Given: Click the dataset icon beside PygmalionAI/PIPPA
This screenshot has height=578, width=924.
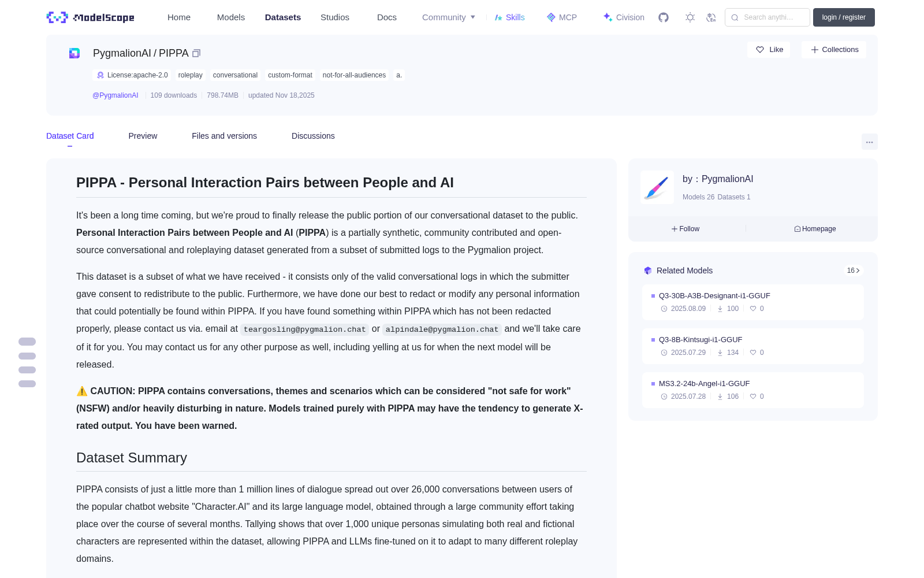Looking at the screenshot, I should [x=74, y=53].
